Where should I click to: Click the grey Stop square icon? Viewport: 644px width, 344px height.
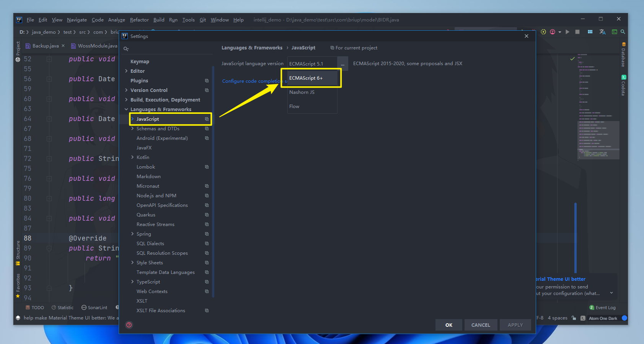click(577, 32)
